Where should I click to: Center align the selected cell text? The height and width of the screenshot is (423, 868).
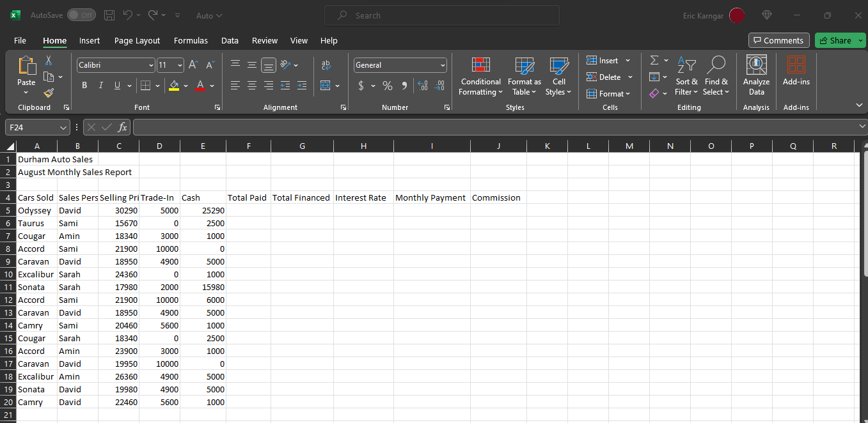(x=251, y=85)
